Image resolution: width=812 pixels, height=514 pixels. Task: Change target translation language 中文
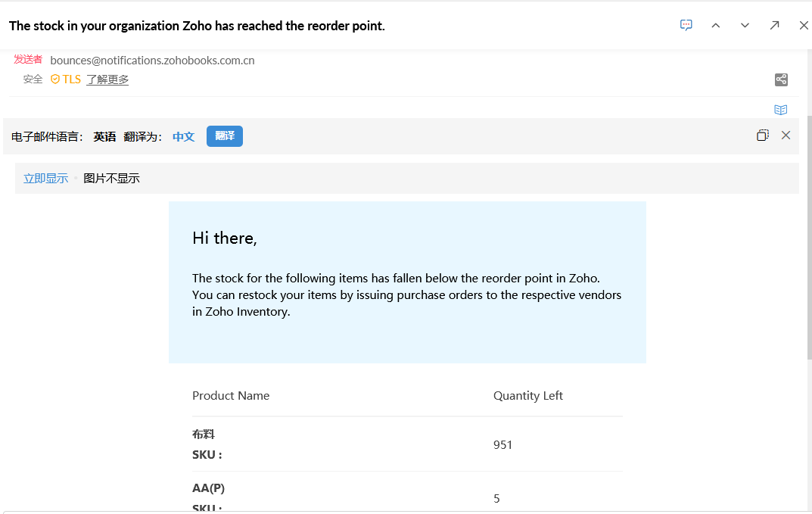pos(183,137)
